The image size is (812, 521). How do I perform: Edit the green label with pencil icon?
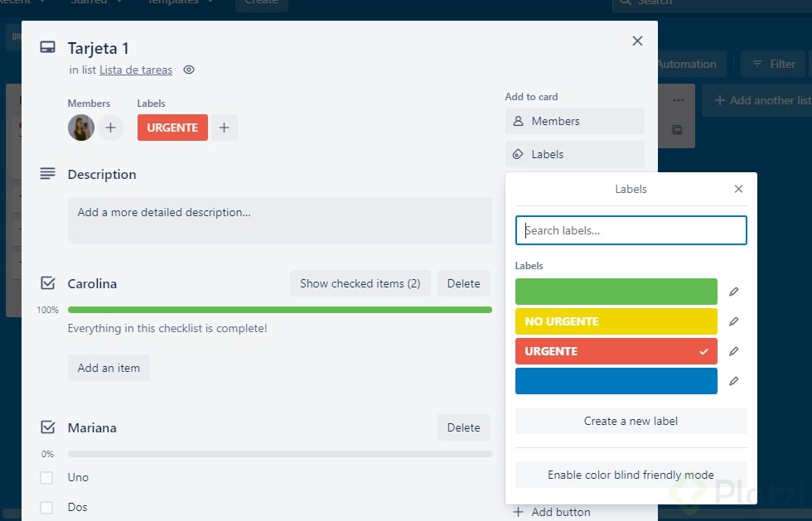(733, 292)
